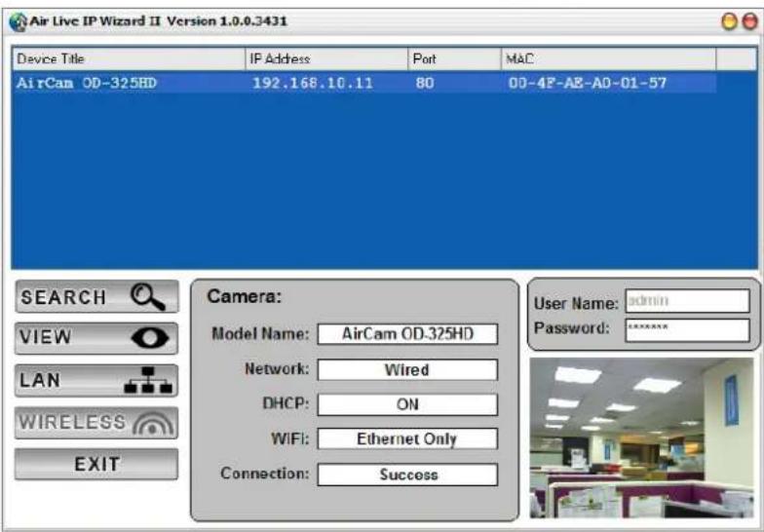Click IP address 192.168.10.11 cell
Image resolution: width=764 pixels, height=532 pixels.
313,83
